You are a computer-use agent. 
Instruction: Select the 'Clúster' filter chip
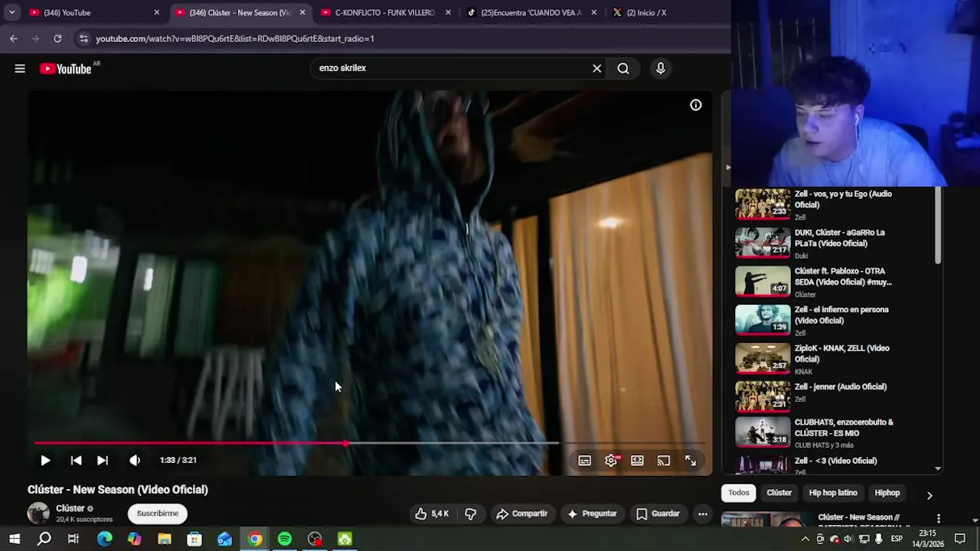[x=779, y=493]
